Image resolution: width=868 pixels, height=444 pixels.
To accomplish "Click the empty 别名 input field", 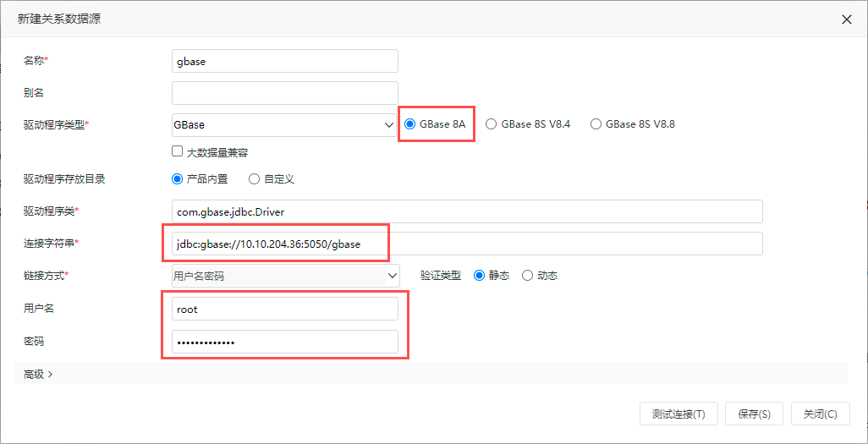I will click(x=285, y=93).
